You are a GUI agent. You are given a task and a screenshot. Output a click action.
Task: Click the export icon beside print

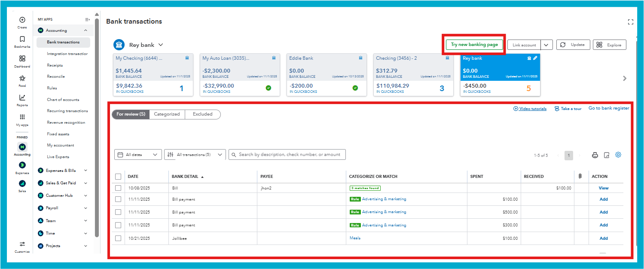607,155
